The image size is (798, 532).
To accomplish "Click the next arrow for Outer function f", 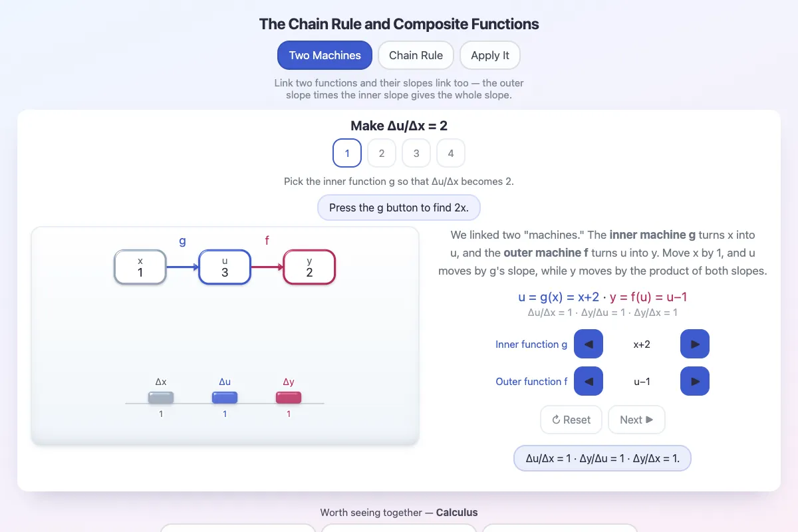I will point(695,381).
